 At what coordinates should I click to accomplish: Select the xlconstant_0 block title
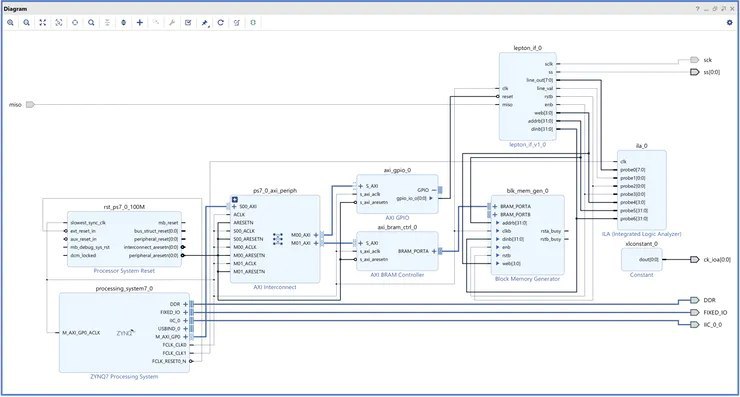click(x=641, y=244)
